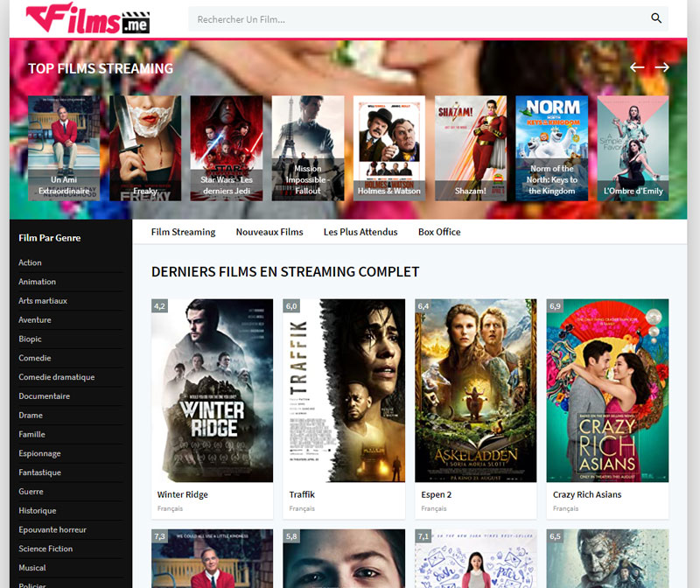Open L'Ombre d'Emily carousel poster

click(x=633, y=148)
